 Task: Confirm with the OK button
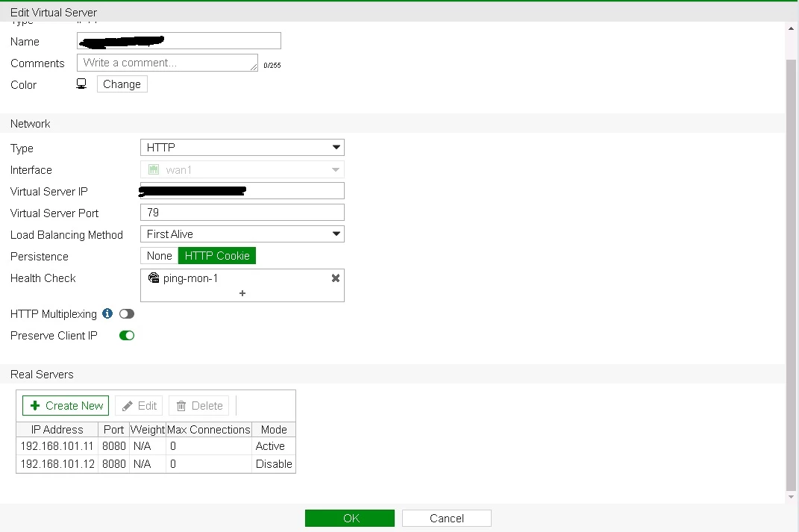click(x=350, y=519)
